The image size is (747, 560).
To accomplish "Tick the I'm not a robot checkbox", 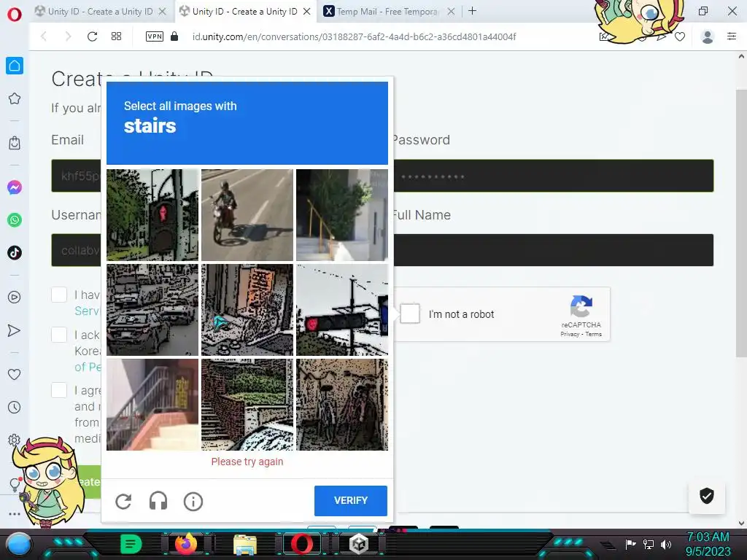I will (x=410, y=314).
